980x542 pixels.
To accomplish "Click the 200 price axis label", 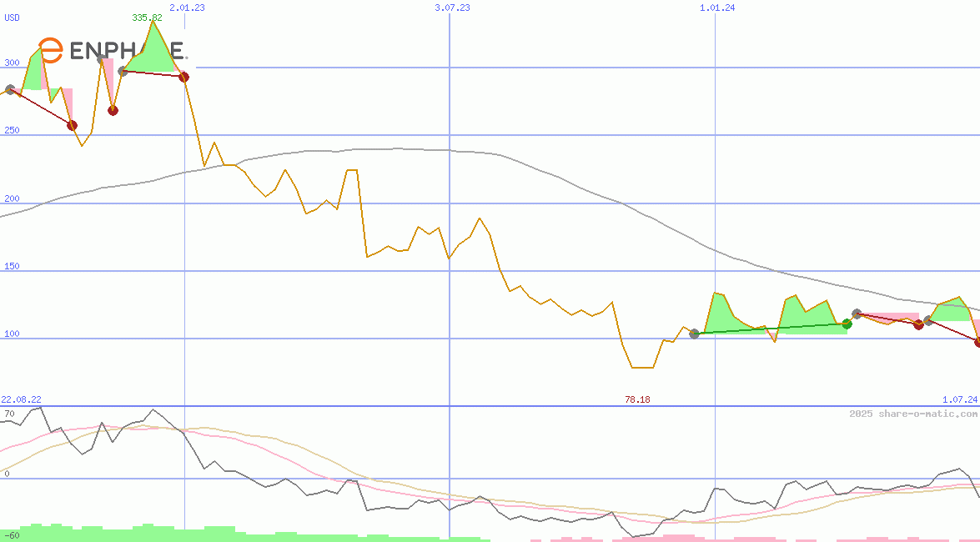I will pos(12,198).
